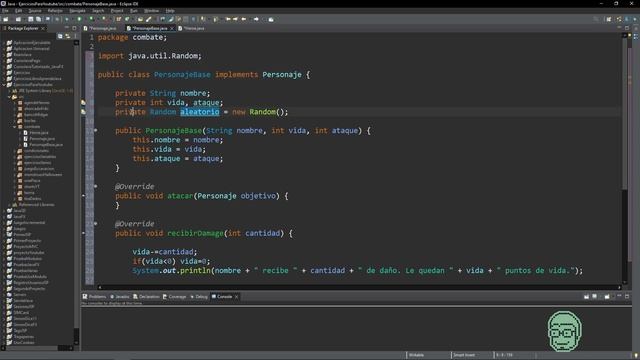The width and height of the screenshot is (640, 360).
Task: Open the Navigate menu
Action: tap(77, 11)
